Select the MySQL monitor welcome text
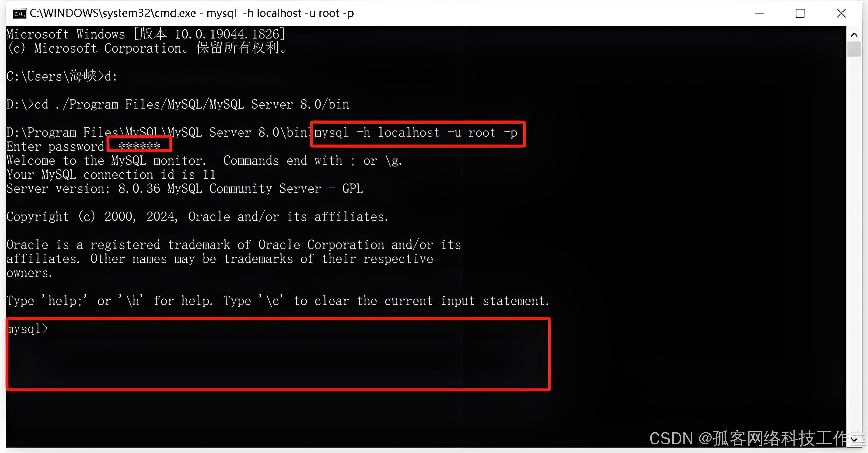868x453 pixels. point(204,160)
